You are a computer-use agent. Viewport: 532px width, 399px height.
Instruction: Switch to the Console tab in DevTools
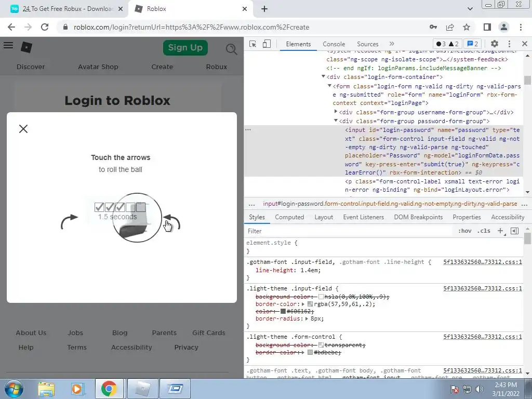pos(334,44)
